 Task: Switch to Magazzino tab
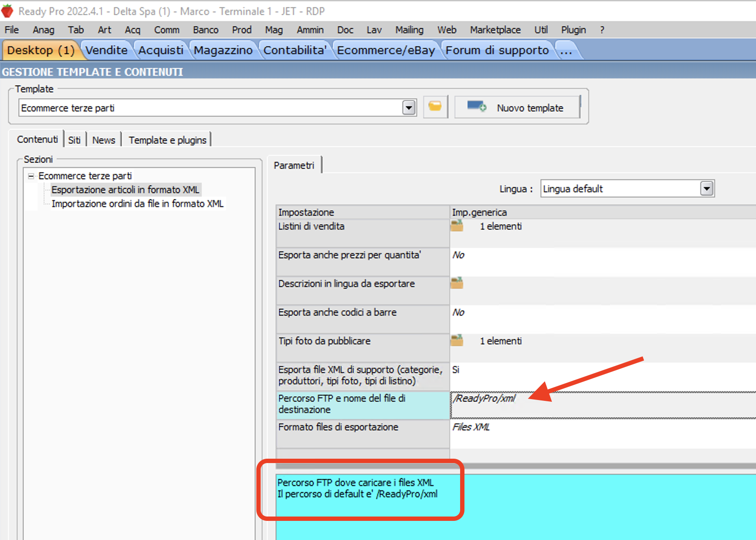(223, 50)
